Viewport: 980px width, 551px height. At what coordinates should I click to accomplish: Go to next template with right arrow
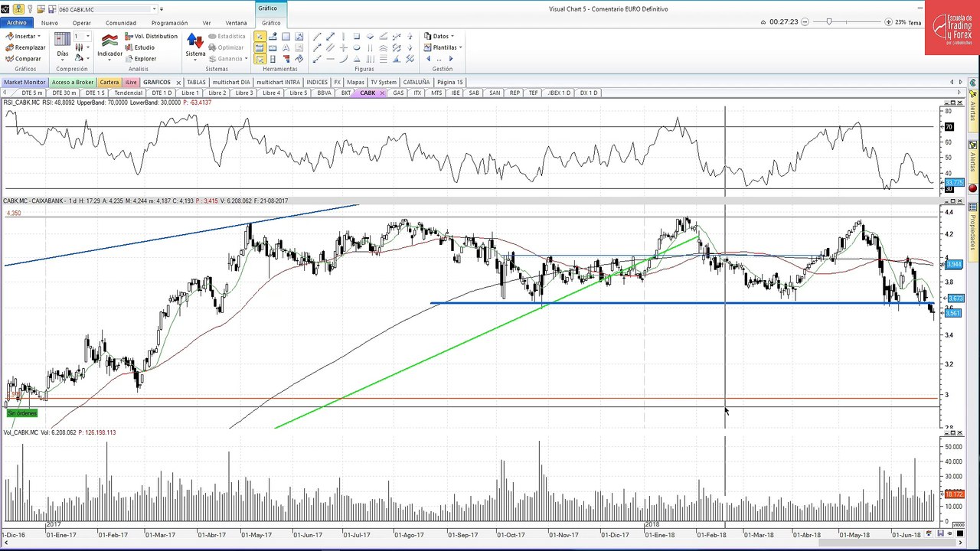tap(450, 59)
